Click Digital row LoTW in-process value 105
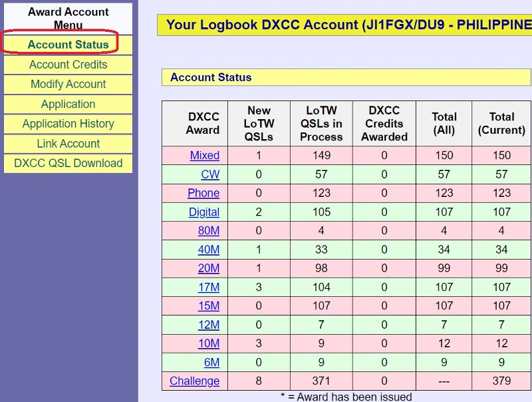The image size is (532, 402). 321,212
